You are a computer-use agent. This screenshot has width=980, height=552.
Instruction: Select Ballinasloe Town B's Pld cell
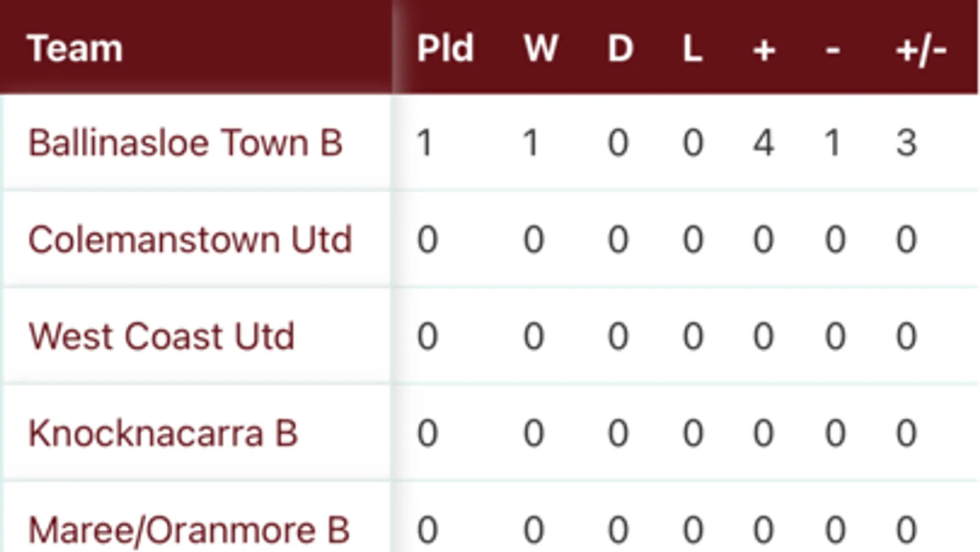click(425, 143)
